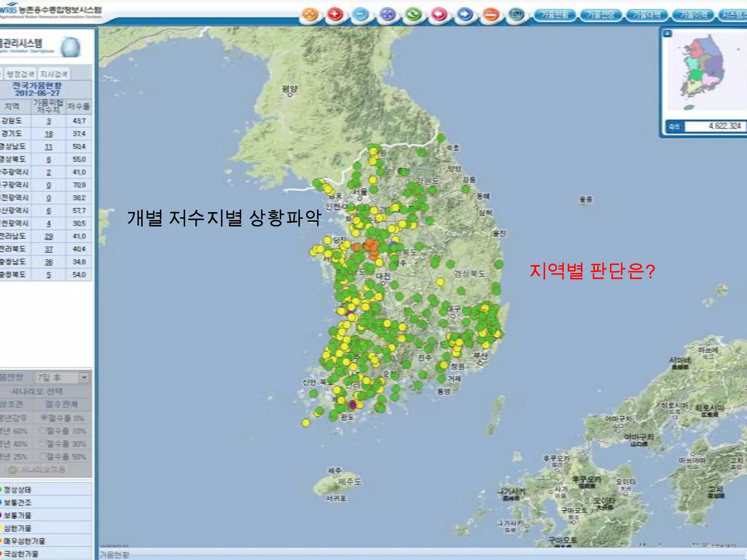Click the 시나리오적용 apply button
This screenshot has height=560, width=747.
point(37,470)
